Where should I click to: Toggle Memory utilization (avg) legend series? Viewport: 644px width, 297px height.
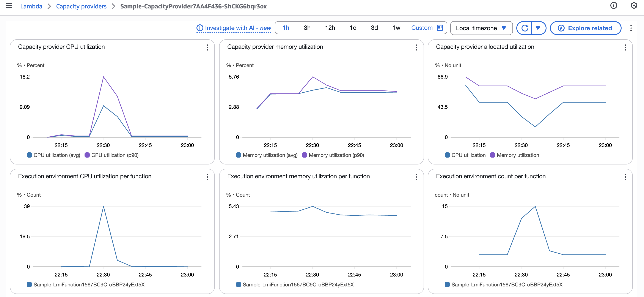click(267, 155)
